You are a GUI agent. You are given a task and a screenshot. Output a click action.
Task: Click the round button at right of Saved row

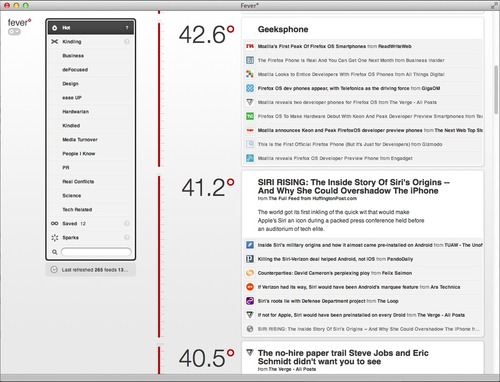tap(127, 224)
